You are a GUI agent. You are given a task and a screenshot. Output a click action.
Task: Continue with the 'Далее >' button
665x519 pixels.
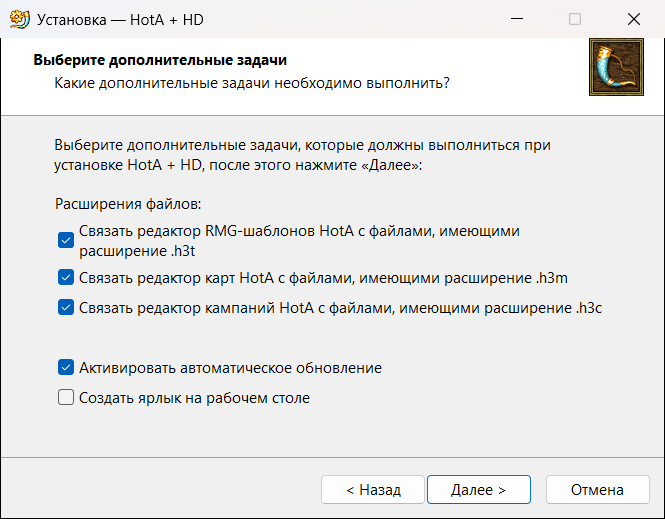[478, 490]
